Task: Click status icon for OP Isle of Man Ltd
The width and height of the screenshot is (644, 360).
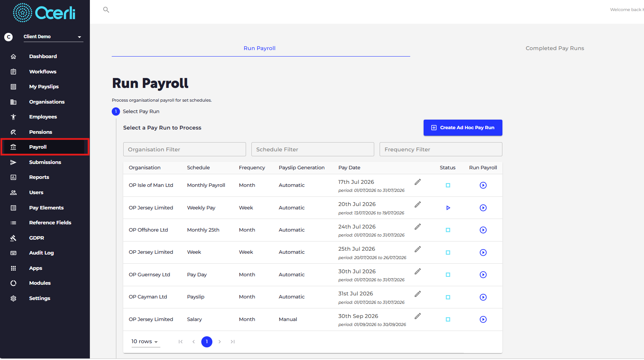Action: coord(448,185)
